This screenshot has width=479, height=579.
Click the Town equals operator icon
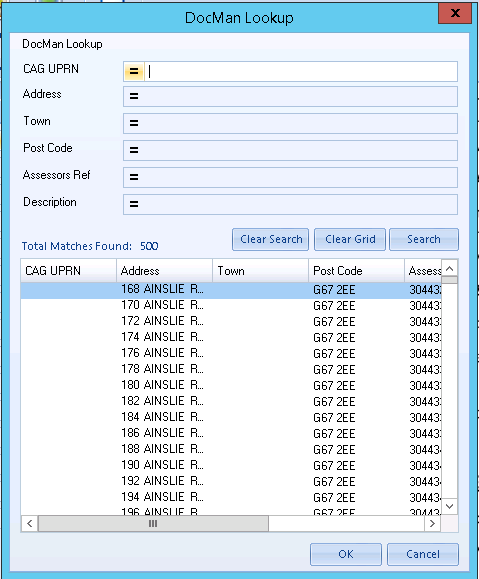[134, 123]
